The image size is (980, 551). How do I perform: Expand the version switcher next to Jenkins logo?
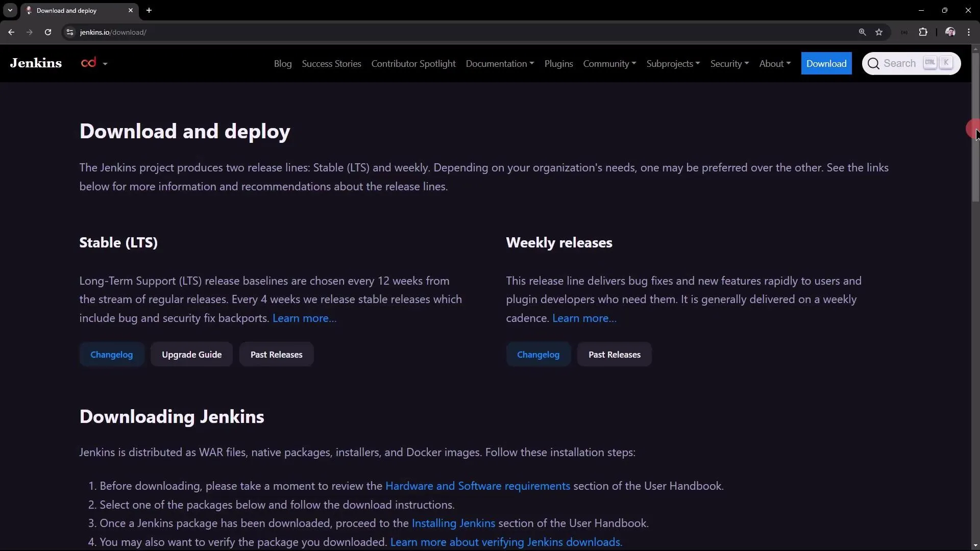[95, 63]
